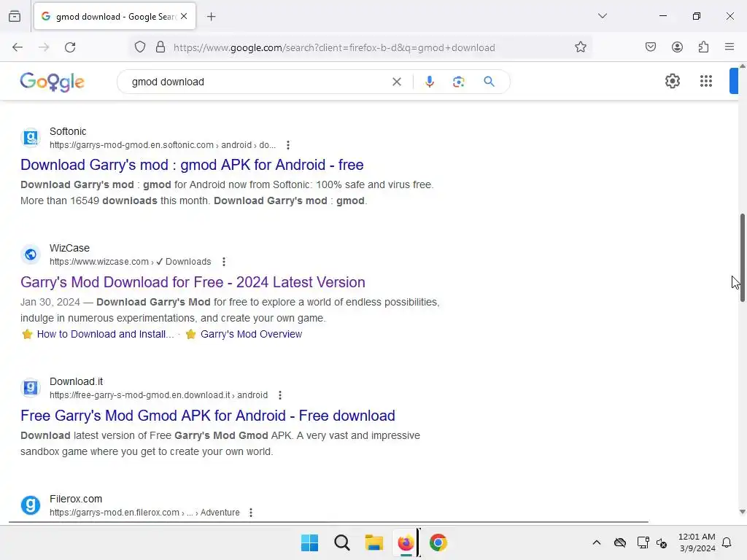
Task: Launch Google Chrome from taskbar
Action: pyautogui.click(x=438, y=542)
